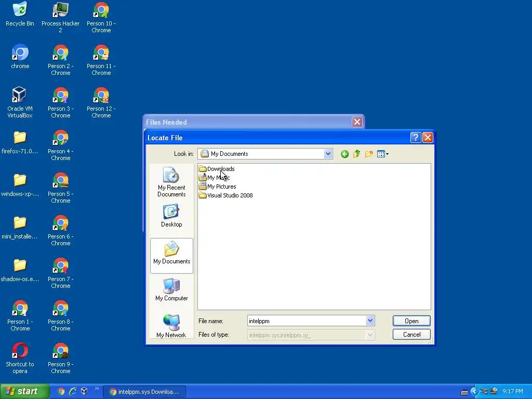Expand the File name dropdown arrow
Image resolution: width=532 pixels, height=399 pixels.
click(x=370, y=321)
